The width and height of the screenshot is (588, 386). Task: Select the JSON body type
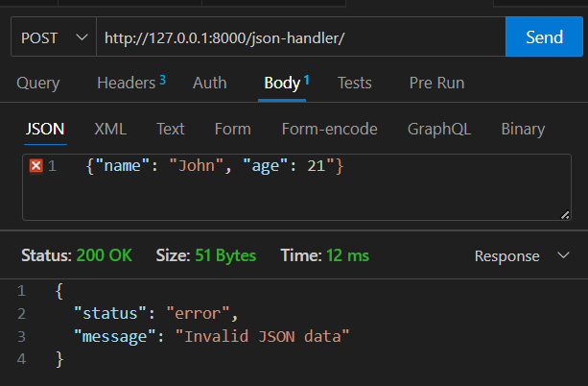pyautogui.click(x=44, y=129)
